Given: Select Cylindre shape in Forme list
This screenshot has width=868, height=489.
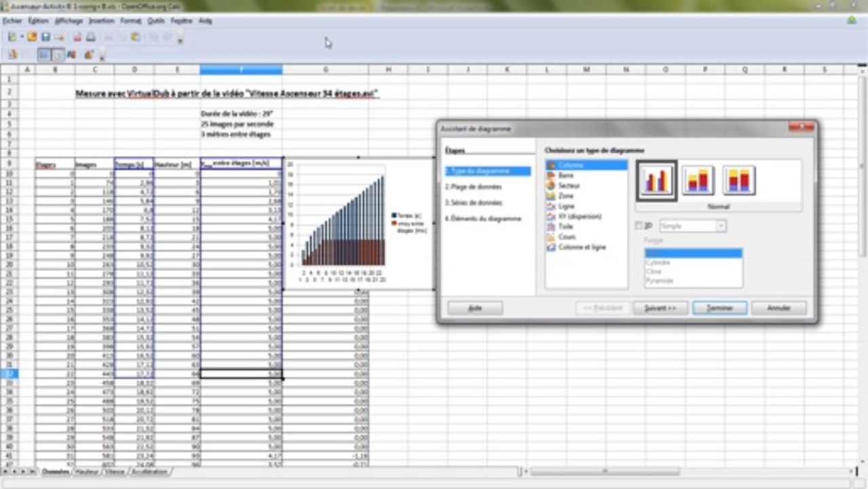Looking at the screenshot, I should (x=693, y=262).
